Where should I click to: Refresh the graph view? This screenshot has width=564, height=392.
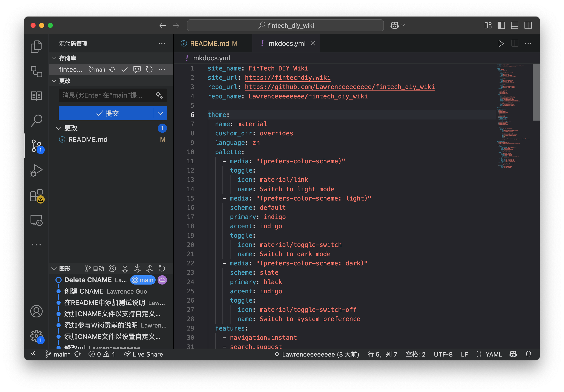coord(162,268)
